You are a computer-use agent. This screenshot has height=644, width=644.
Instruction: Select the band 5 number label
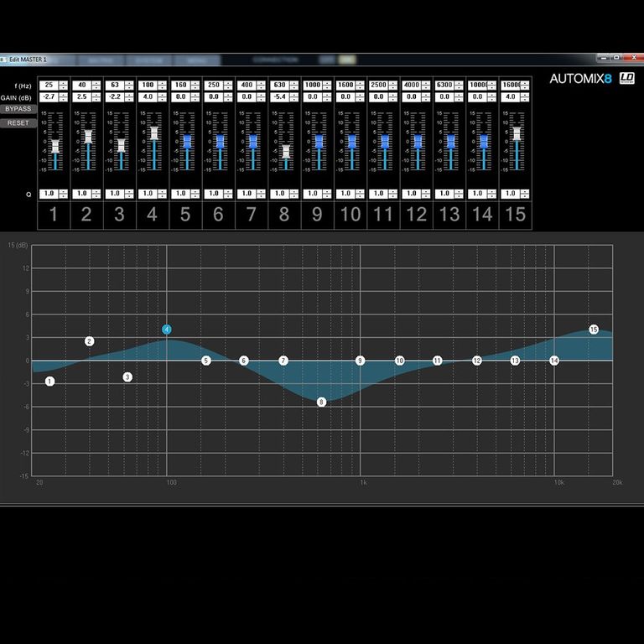(x=185, y=215)
